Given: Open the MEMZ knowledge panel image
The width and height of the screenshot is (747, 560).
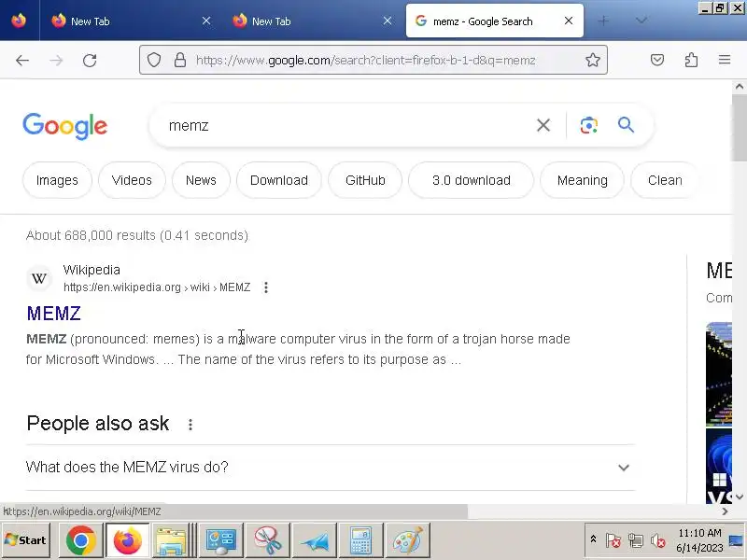Looking at the screenshot, I should (x=719, y=374).
